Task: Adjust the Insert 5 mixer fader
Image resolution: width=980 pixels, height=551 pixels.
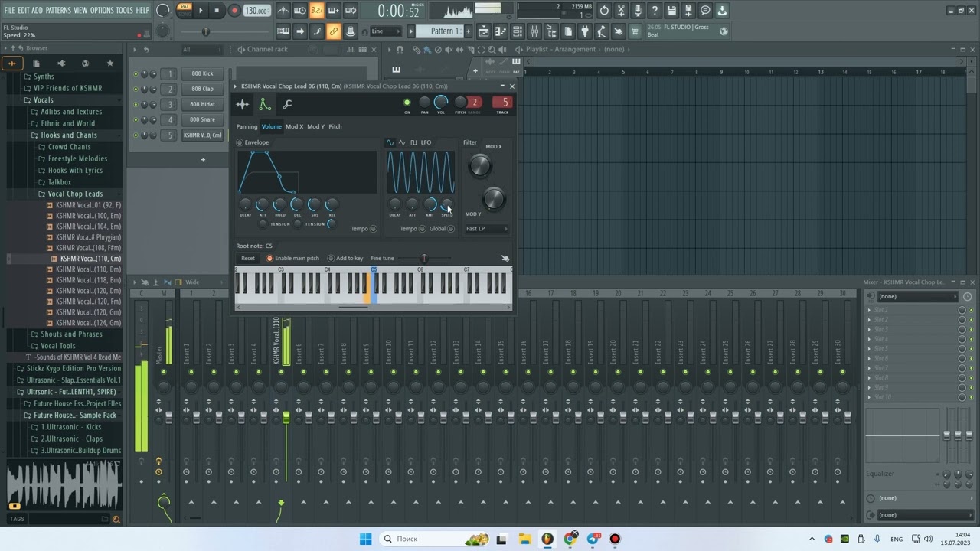Action: 286,417
